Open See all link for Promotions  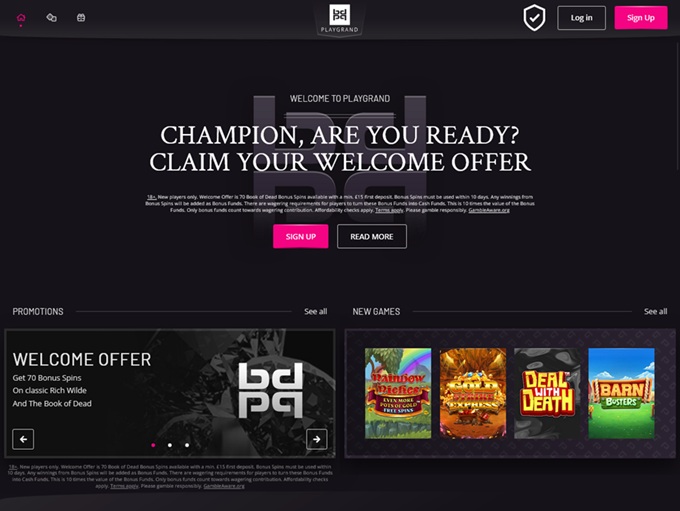click(315, 311)
